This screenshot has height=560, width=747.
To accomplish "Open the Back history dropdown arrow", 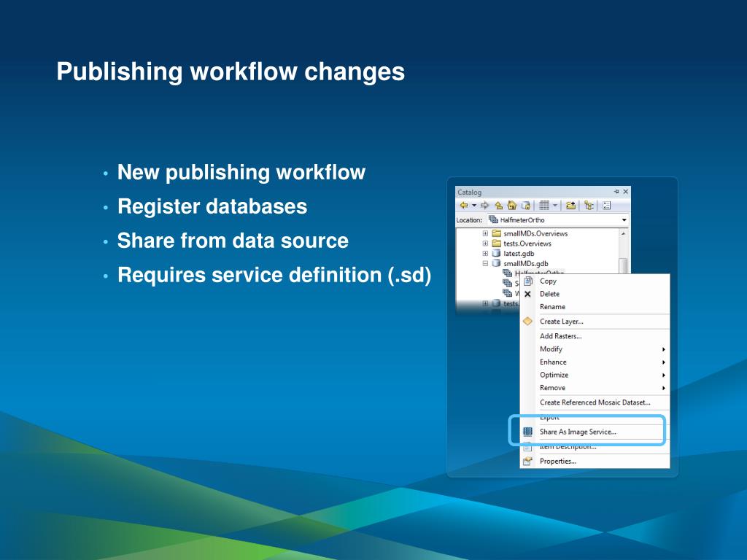I will click(x=474, y=205).
